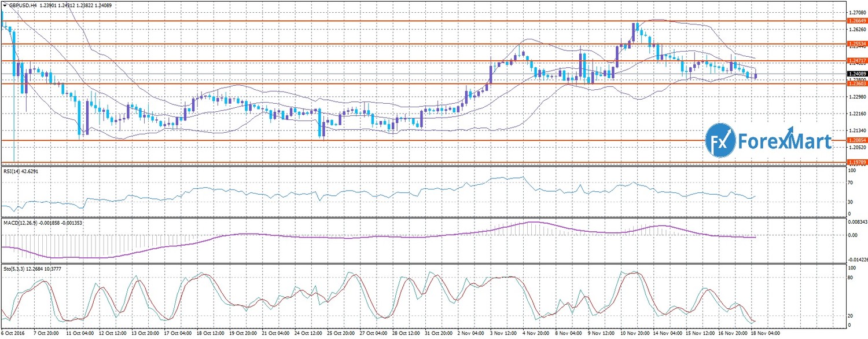Select the 1.26649 orange price level tag

856,22
